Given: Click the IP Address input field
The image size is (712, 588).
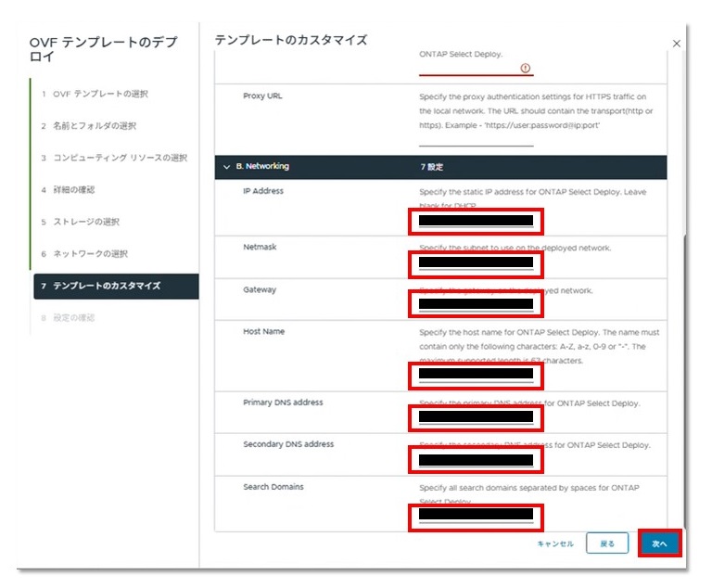Looking at the screenshot, I should 476,221.
